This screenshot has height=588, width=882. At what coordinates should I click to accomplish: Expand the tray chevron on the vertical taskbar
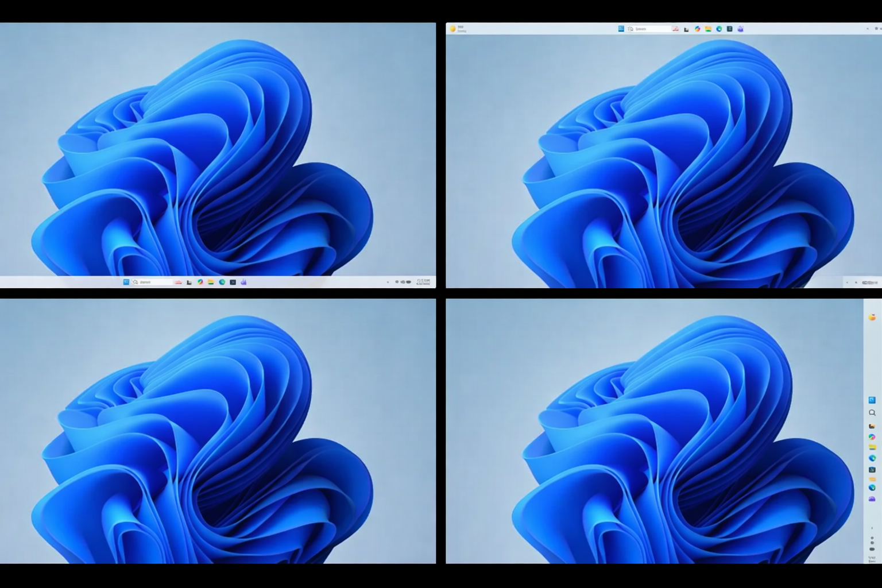(x=872, y=528)
